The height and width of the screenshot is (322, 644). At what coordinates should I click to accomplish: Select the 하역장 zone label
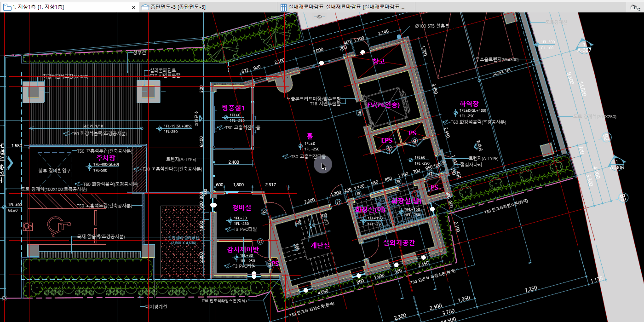point(469,104)
